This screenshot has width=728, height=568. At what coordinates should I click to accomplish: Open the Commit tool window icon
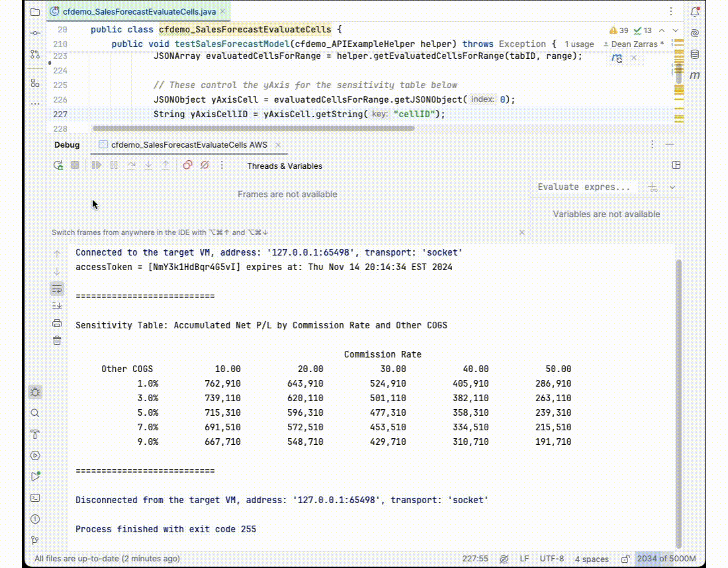35,34
